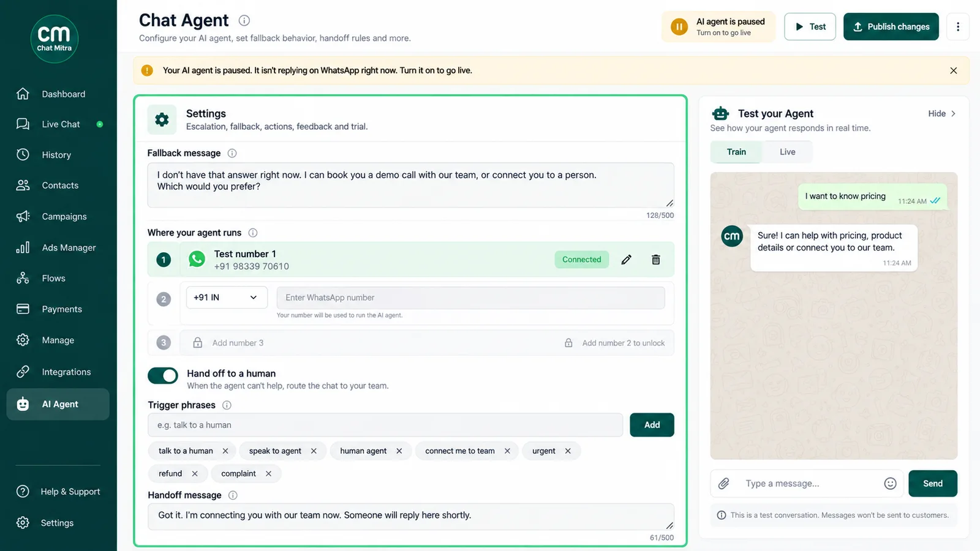Viewport: 980px width, 551px height.
Task: Edit Test number 1 with pencil icon
Action: 626,260
